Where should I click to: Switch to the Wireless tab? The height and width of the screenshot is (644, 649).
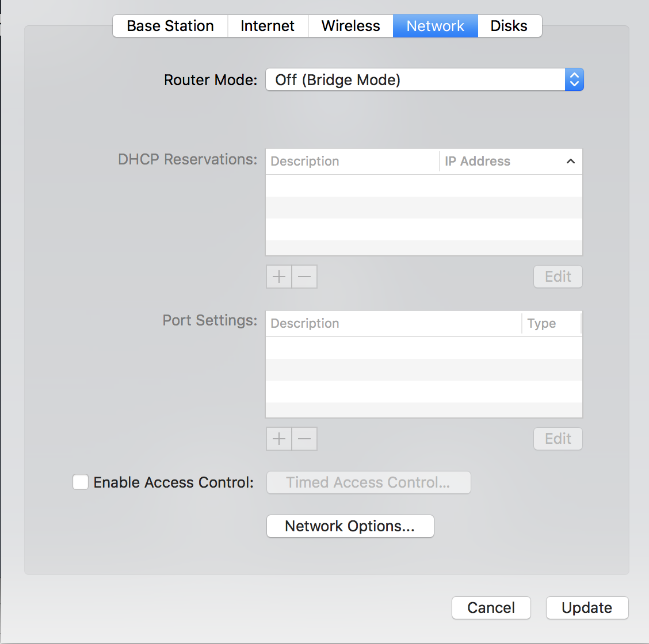[350, 26]
